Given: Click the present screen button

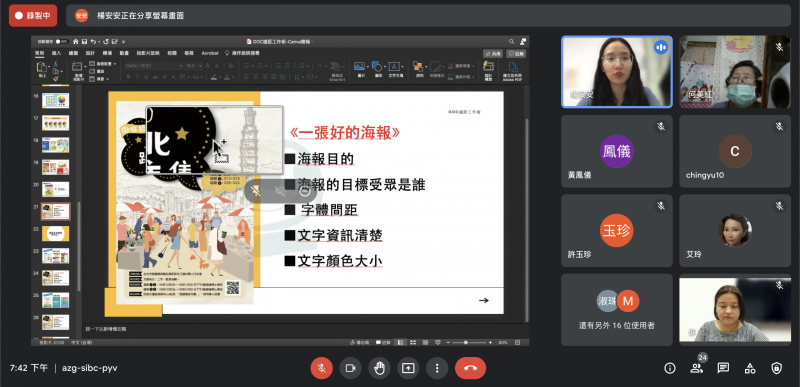Looking at the screenshot, I should click(408, 368).
